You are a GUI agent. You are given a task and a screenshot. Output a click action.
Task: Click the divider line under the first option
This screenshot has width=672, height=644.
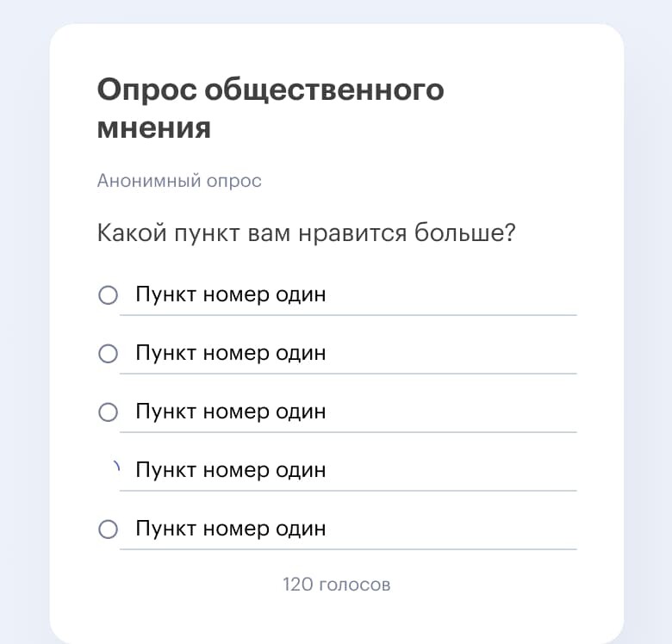coord(348,315)
